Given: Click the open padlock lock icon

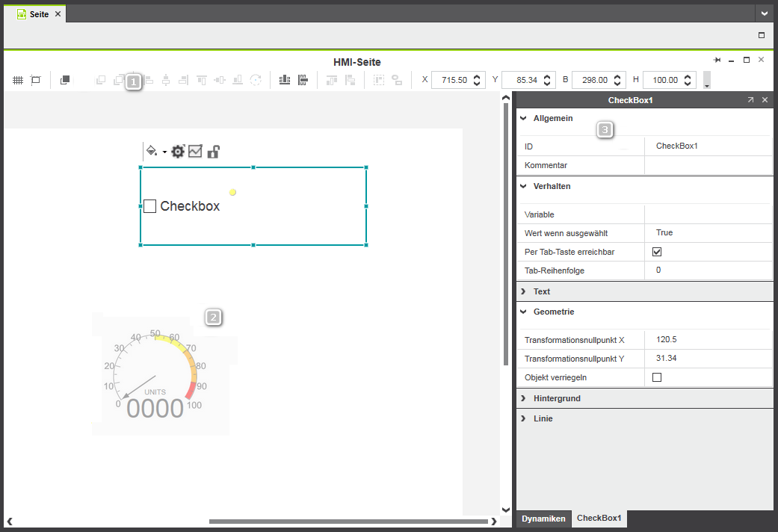Looking at the screenshot, I should (x=213, y=152).
